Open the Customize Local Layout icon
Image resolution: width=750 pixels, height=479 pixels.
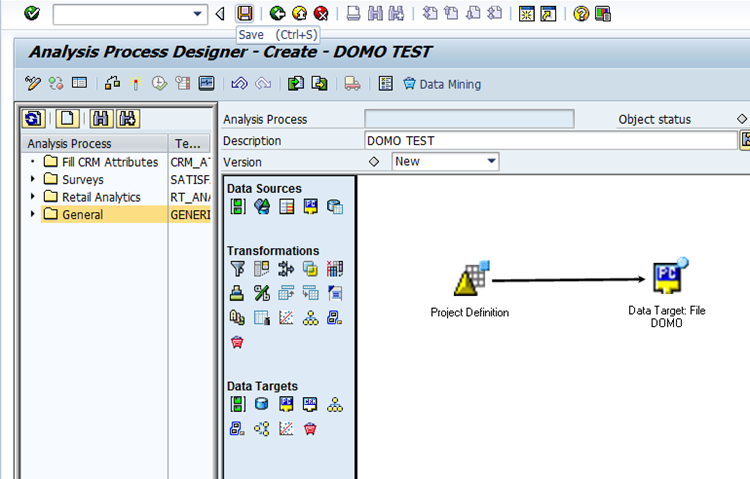pos(603,14)
